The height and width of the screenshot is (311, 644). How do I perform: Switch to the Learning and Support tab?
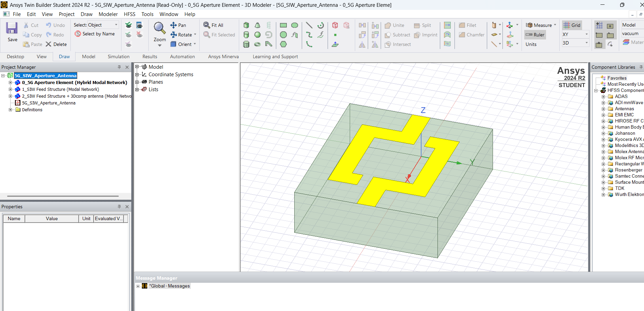point(275,56)
